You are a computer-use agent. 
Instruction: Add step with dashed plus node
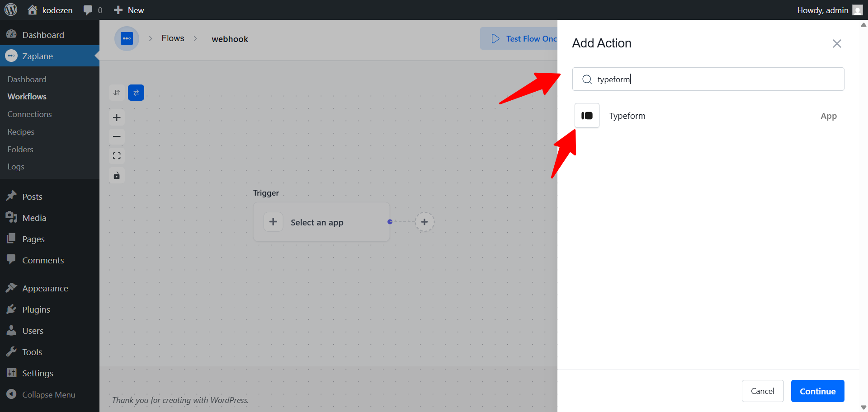tap(425, 222)
